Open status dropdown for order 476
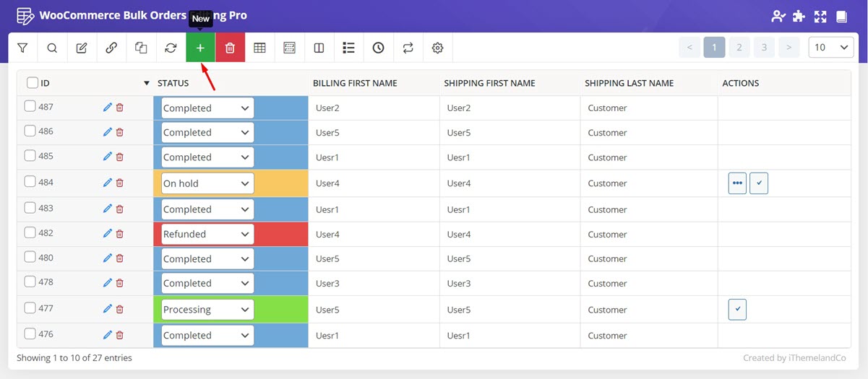Image resolution: width=868 pixels, height=379 pixels. coord(207,336)
